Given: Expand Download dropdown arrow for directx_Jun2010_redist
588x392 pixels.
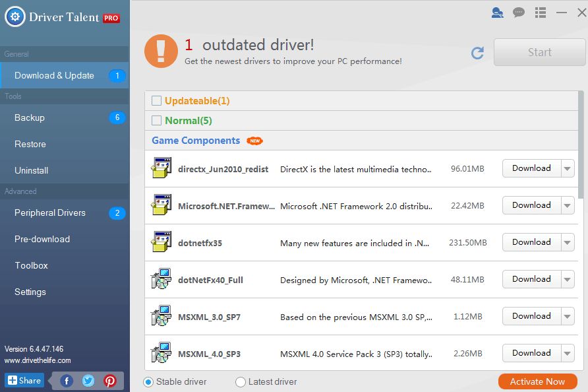Looking at the screenshot, I should [x=568, y=168].
